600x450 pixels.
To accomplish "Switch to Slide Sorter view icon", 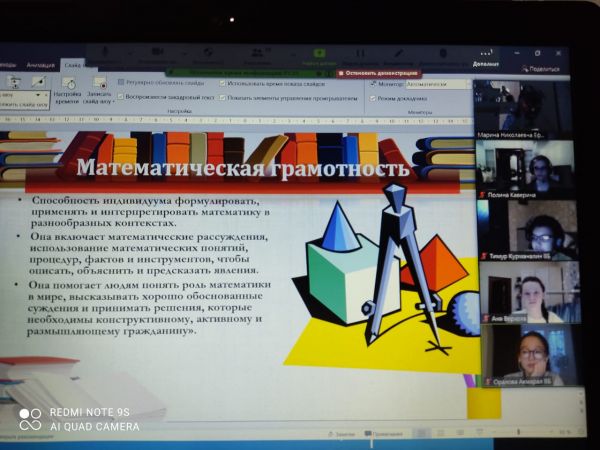I will 441,434.
